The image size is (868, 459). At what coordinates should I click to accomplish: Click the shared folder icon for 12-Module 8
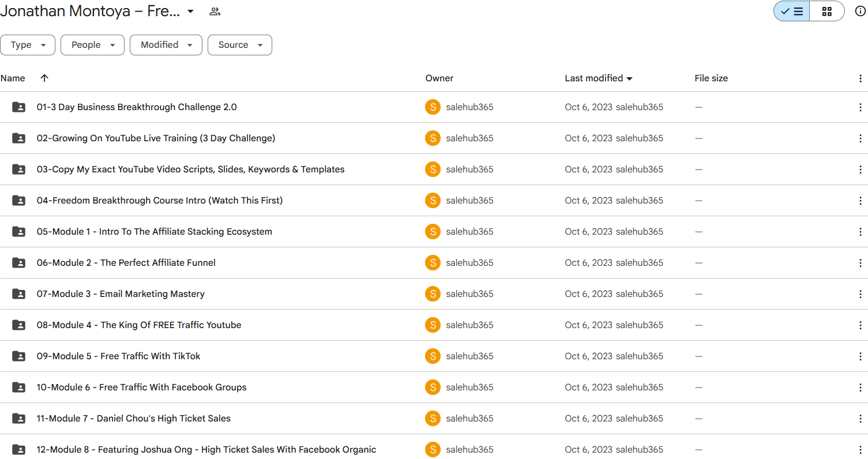[19, 450]
